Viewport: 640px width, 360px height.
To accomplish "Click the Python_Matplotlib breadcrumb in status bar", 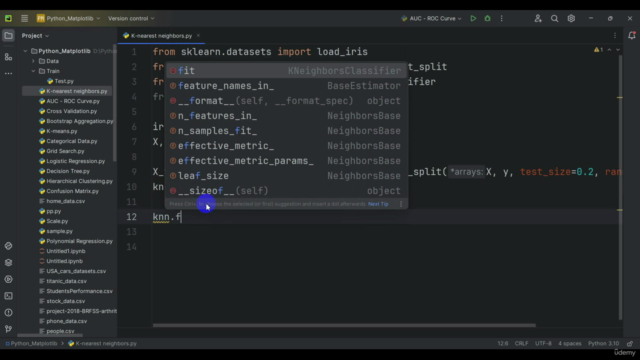I will (x=31, y=344).
